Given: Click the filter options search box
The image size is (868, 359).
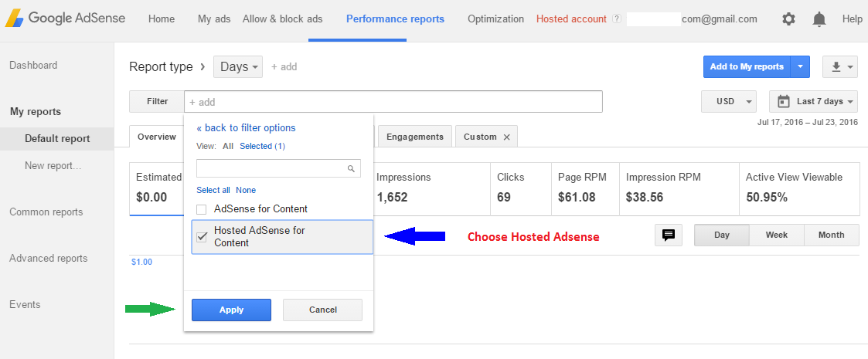Looking at the screenshot, I should click(x=278, y=169).
